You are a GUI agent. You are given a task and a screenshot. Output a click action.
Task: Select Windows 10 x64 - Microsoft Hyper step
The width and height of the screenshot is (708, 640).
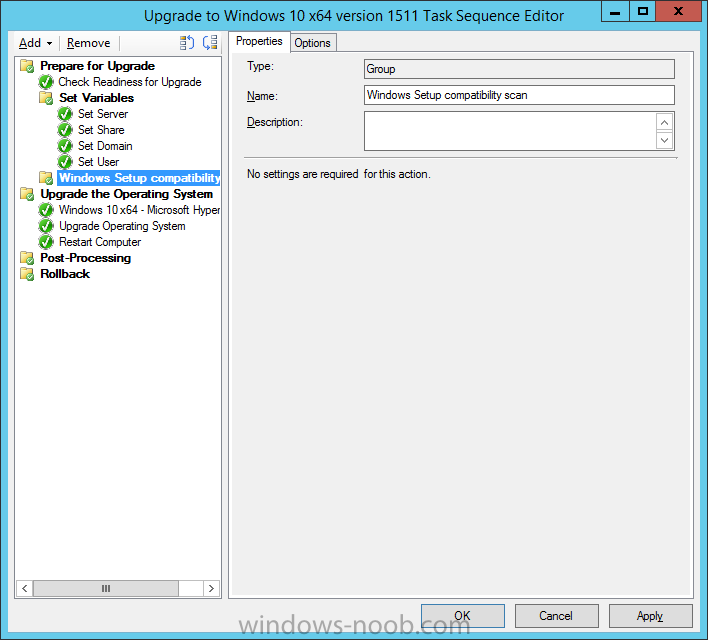click(139, 210)
